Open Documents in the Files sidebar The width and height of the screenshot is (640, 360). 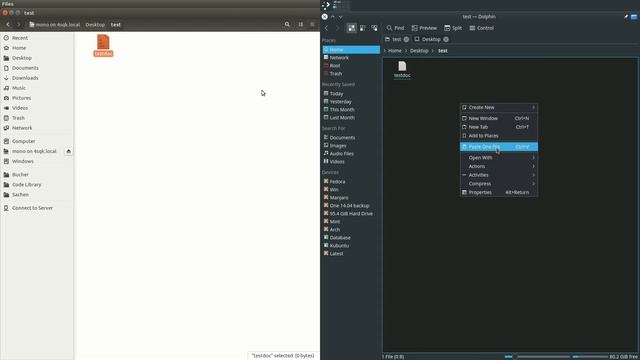(25, 68)
